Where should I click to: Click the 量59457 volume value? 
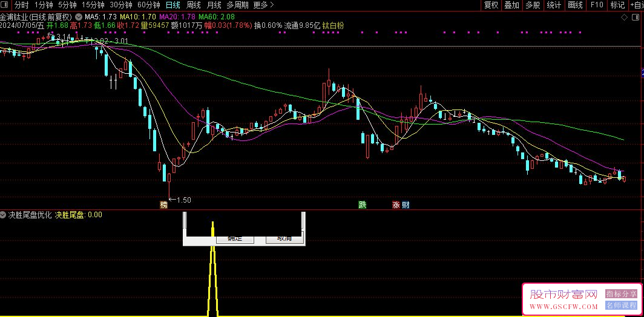click(155, 25)
